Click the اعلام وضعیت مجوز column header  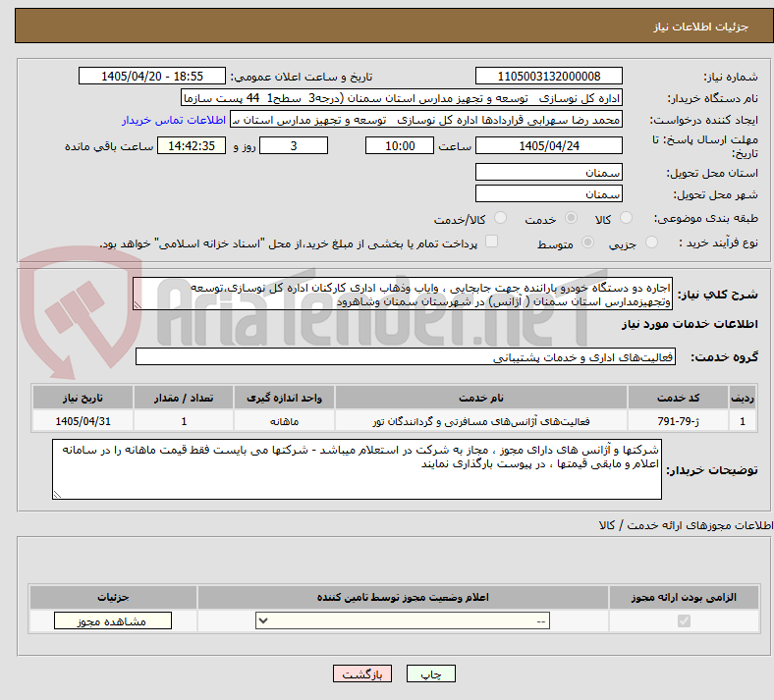403,597
